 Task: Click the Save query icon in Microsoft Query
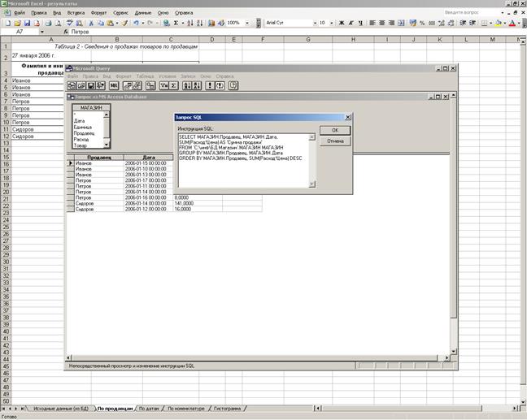(91, 85)
